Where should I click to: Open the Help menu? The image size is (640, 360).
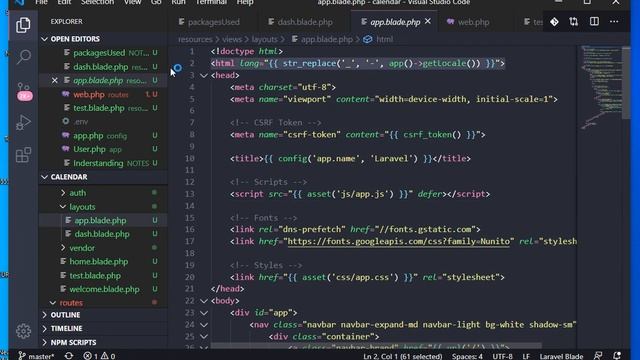tap(245, 2)
